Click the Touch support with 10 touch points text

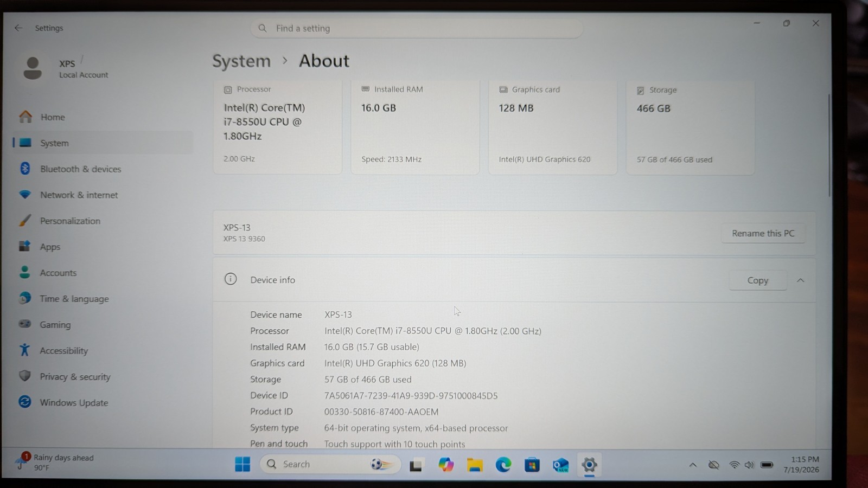[x=394, y=444]
